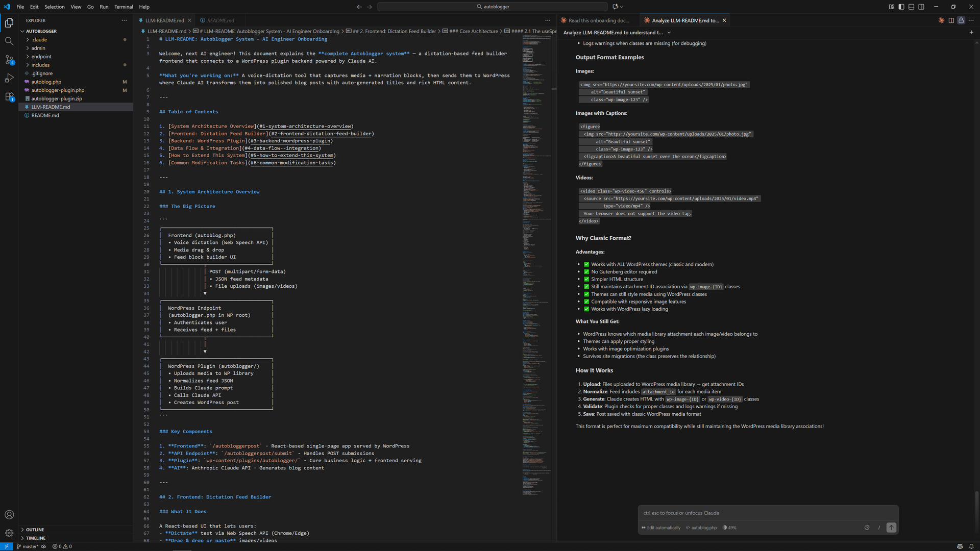Expand the TIMELINE section
Viewport: 980px width, 551px height.
[76, 538]
